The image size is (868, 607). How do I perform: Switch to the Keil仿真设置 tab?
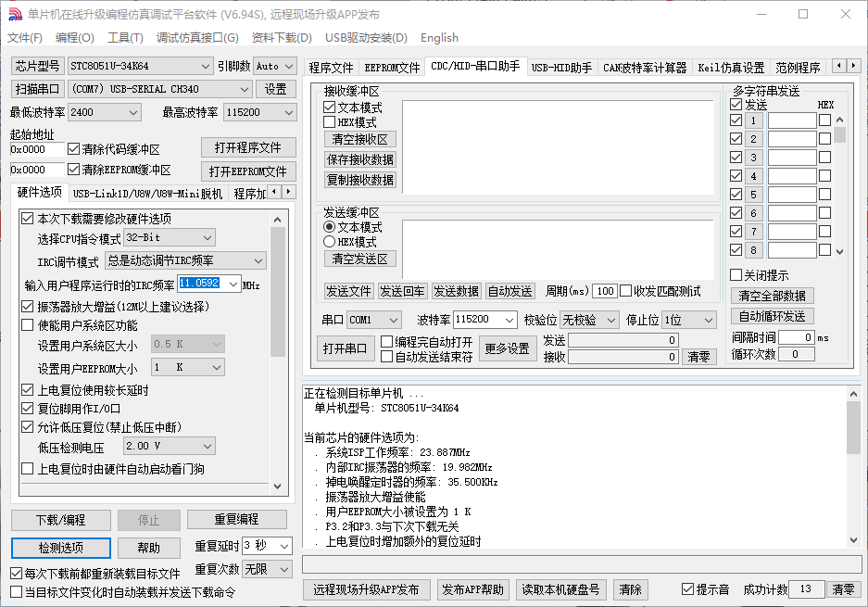(731, 68)
